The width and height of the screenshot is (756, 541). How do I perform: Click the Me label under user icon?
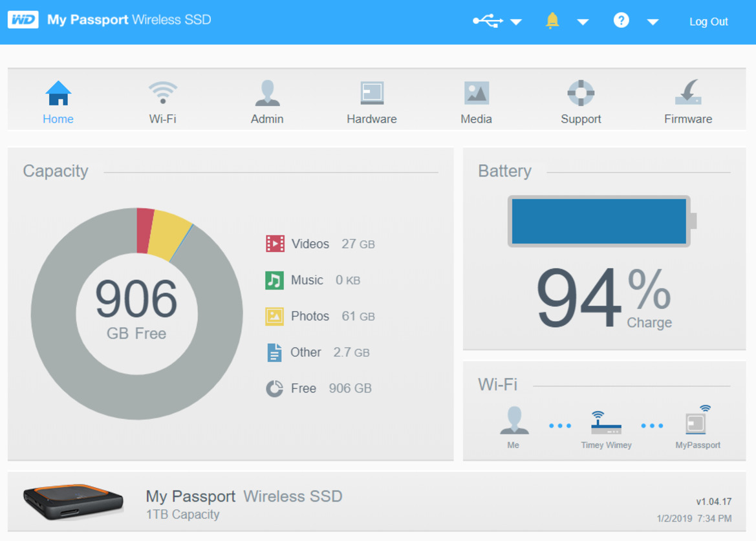513,445
